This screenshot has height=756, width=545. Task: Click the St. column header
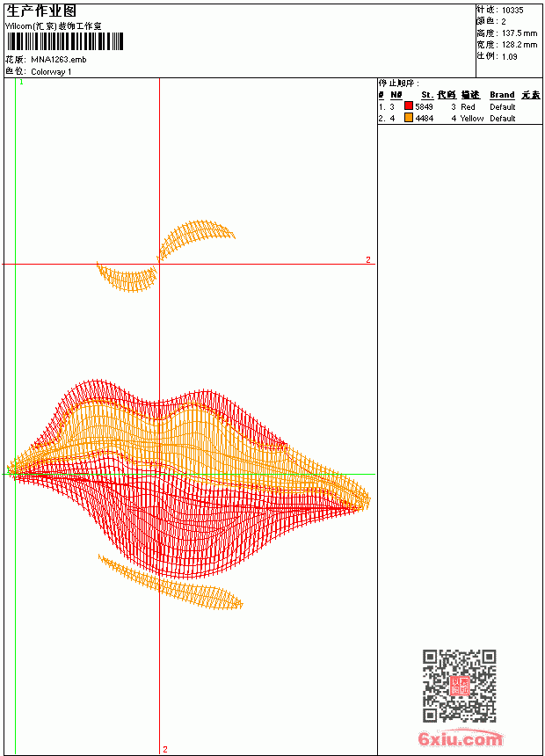[427, 95]
